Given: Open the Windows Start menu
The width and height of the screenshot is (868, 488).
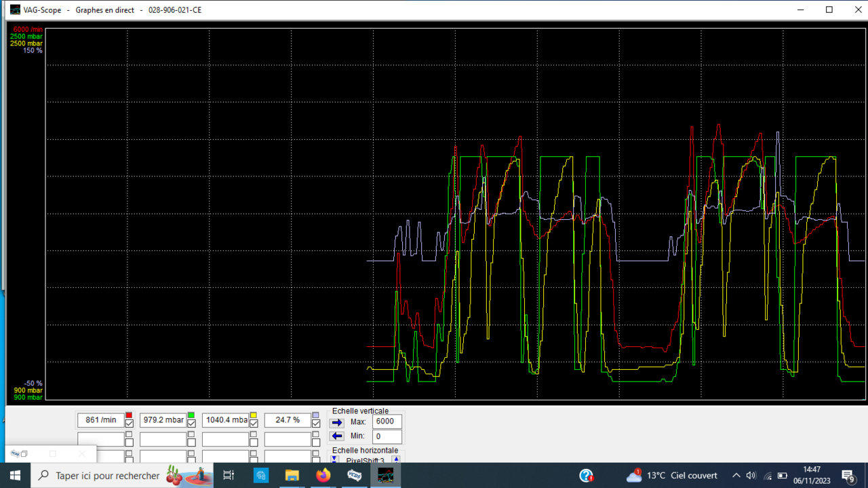Looking at the screenshot, I should [x=15, y=476].
